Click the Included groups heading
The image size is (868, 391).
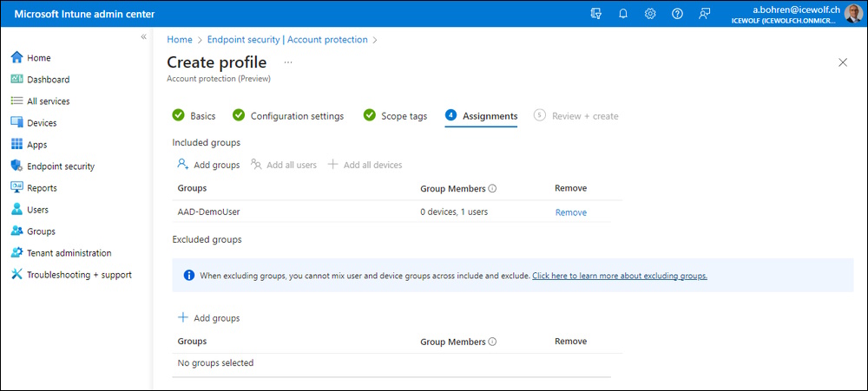(x=206, y=143)
